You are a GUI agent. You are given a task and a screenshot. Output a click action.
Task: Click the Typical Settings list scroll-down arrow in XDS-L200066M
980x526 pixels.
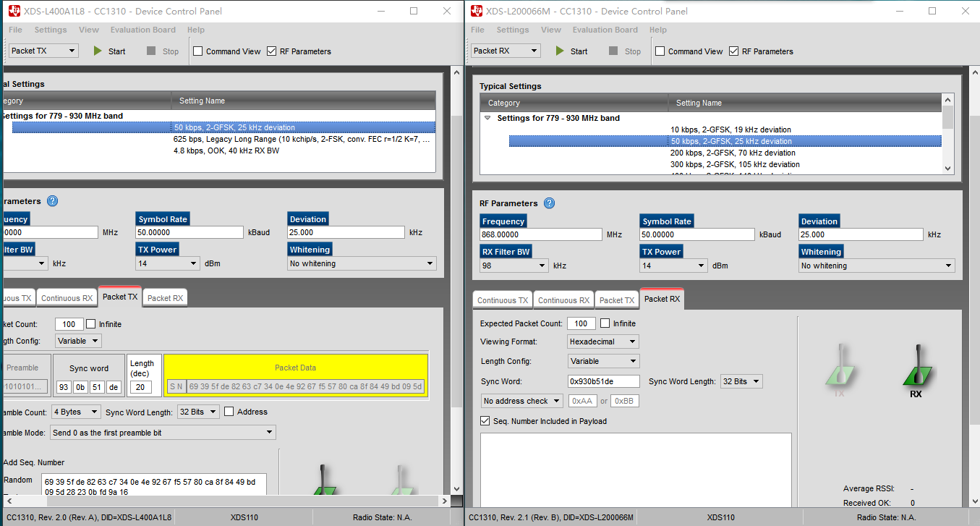tap(948, 168)
